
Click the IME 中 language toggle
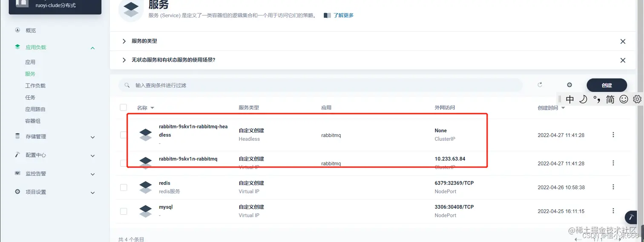(x=570, y=100)
